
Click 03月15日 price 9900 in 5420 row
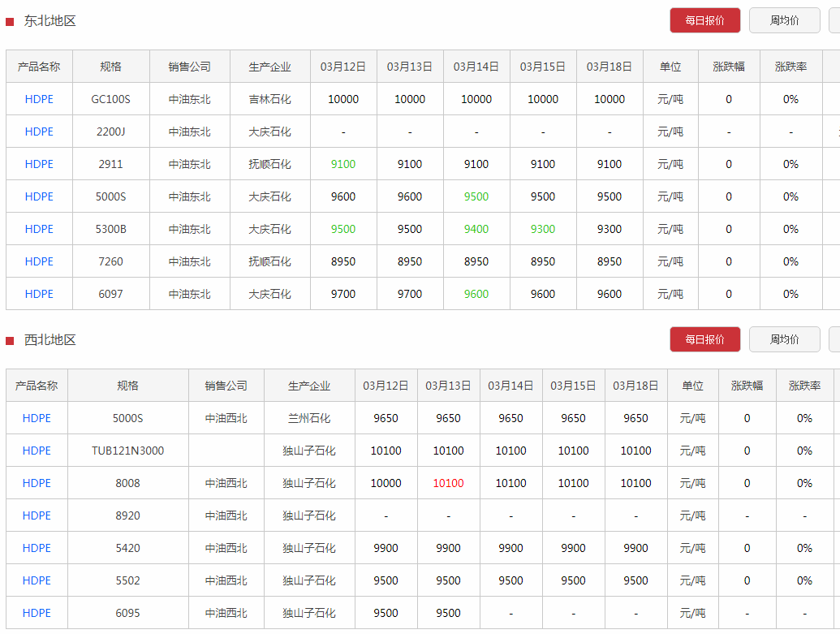point(573,548)
